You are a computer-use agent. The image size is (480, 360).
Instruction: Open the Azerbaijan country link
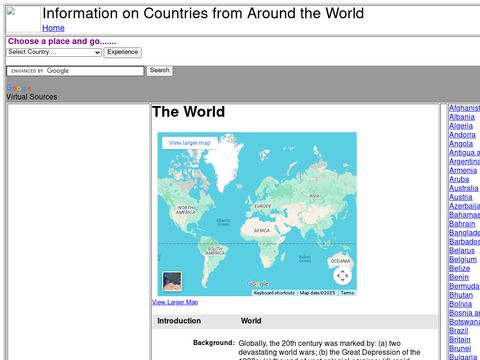click(x=464, y=206)
